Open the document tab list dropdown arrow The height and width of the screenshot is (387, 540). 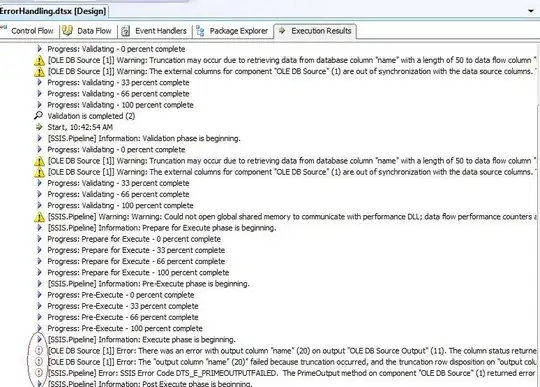(531, 11)
